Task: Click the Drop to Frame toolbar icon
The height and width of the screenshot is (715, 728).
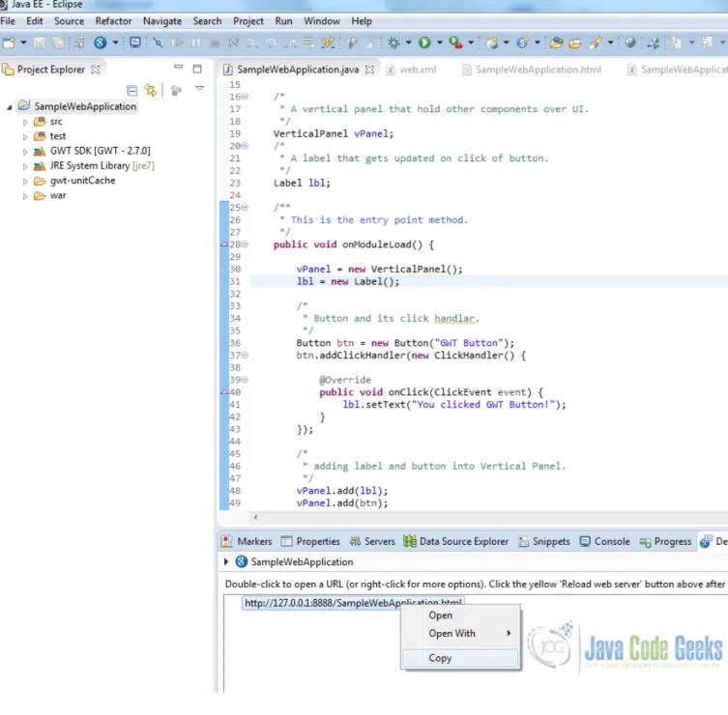Action: tap(308, 43)
